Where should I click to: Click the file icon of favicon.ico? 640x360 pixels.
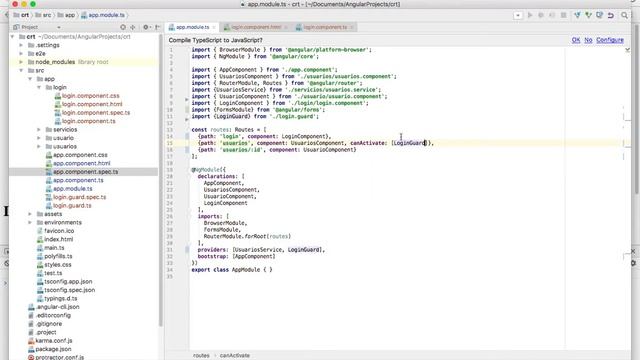pyautogui.click(x=40, y=231)
